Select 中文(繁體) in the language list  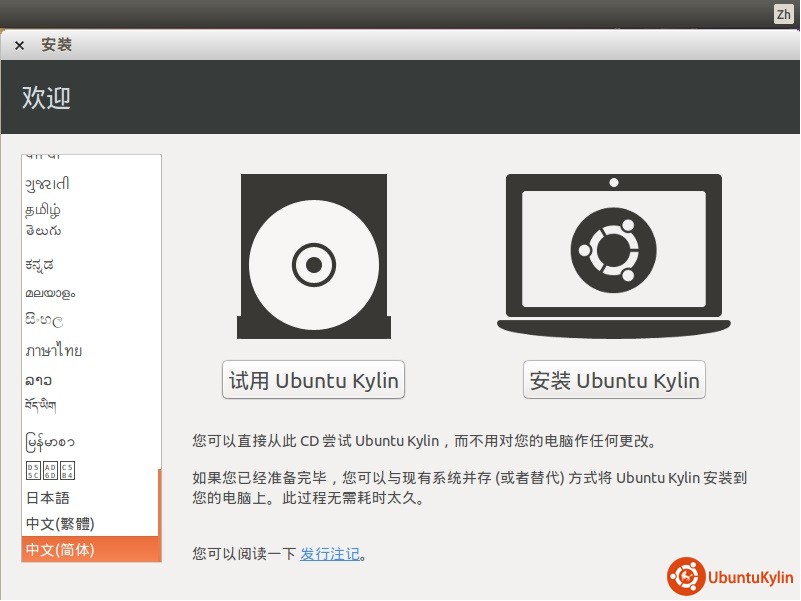[60, 523]
